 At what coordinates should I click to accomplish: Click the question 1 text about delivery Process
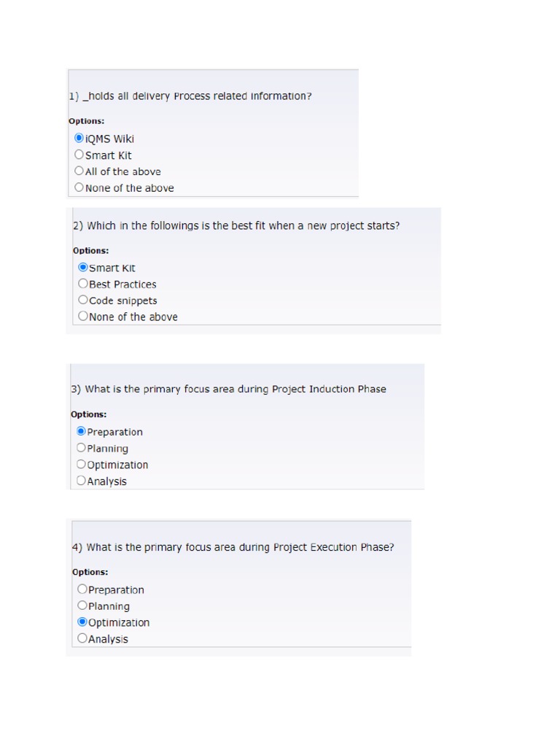[x=190, y=96]
